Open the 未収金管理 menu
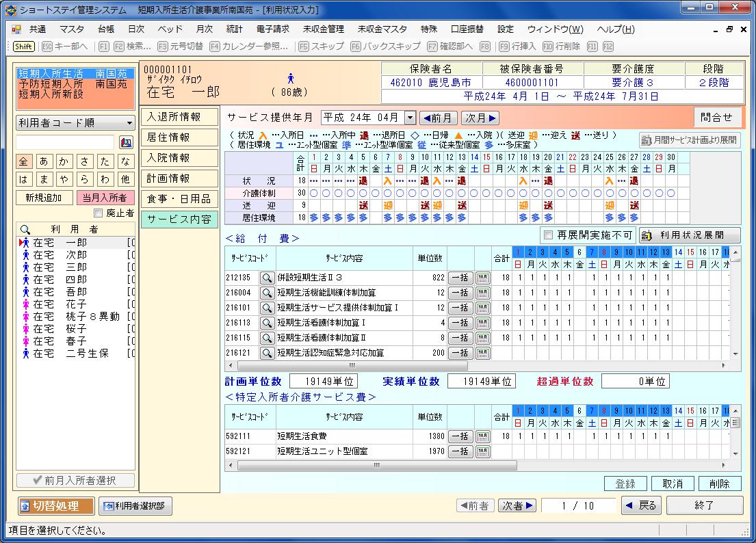Viewport: 756px width, 543px height. point(323,29)
